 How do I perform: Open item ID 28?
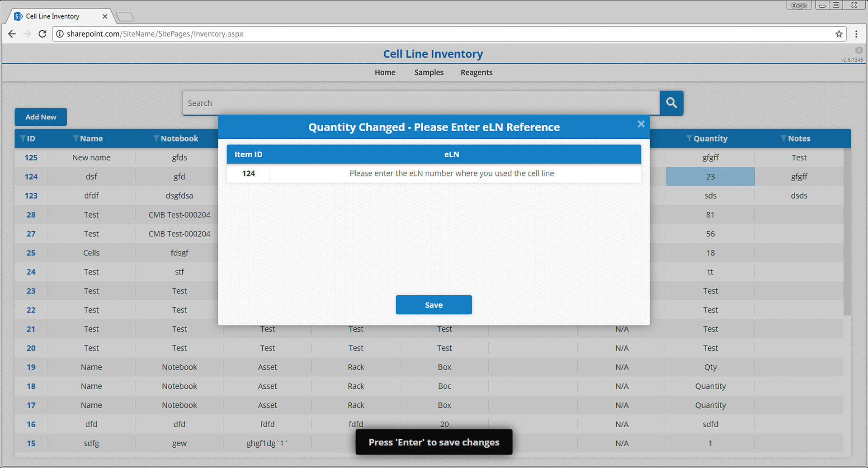pos(31,215)
